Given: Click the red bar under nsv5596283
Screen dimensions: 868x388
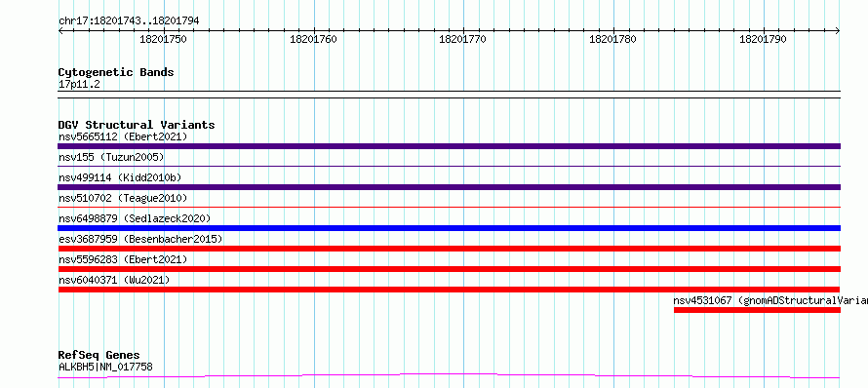Looking at the screenshot, I should pos(449,269).
